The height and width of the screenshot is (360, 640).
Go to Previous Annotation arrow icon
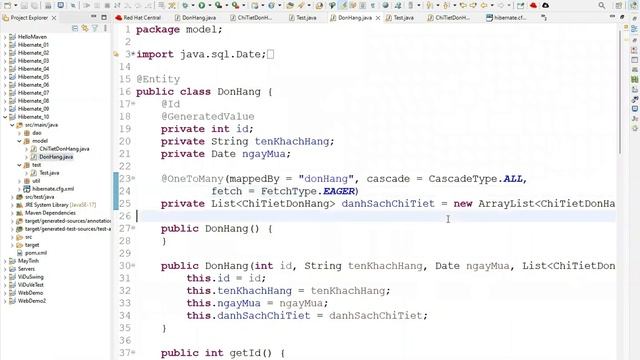click(x=446, y=5)
